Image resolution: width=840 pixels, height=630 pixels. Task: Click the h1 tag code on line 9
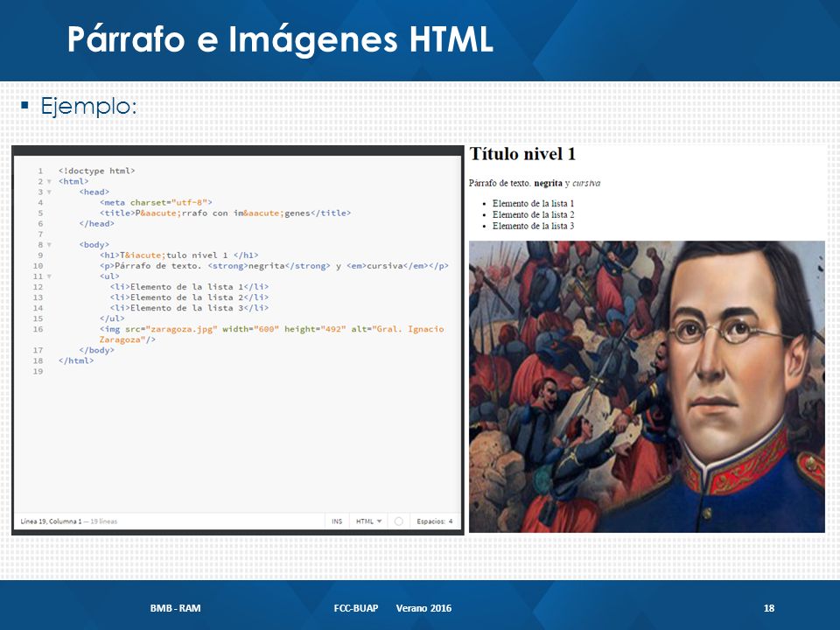tap(178, 255)
